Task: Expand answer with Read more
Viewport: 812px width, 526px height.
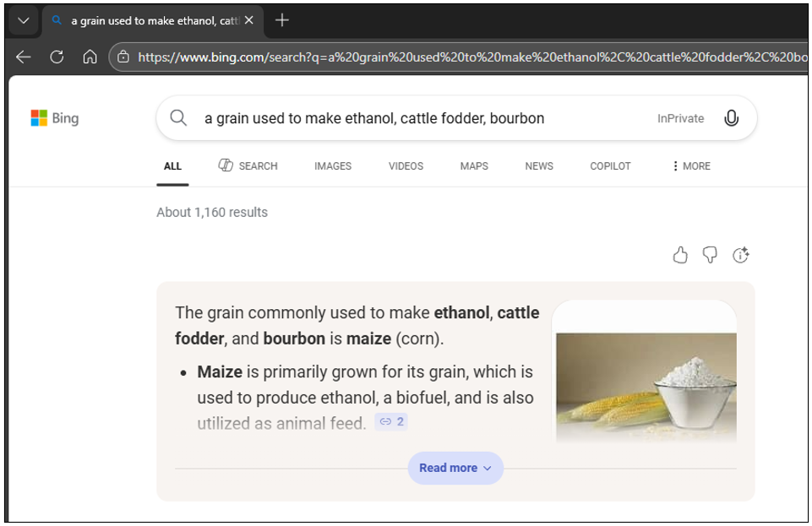Action: pos(455,468)
